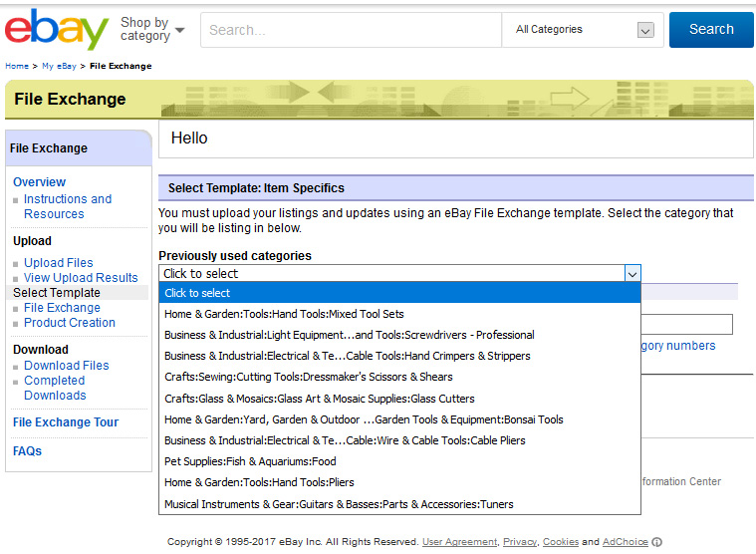Click in the Search input field
Viewport: 756px width, 554px height.
click(x=351, y=30)
